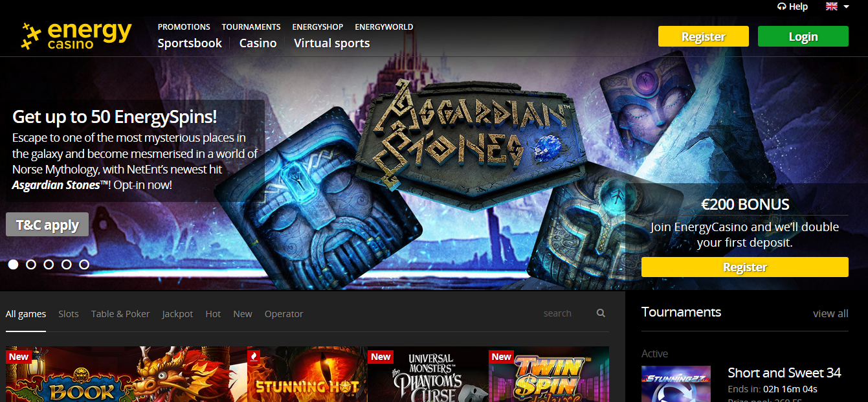The width and height of the screenshot is (868, 402).
Task: Open the language flag dropdown
Action: point(837,6)
